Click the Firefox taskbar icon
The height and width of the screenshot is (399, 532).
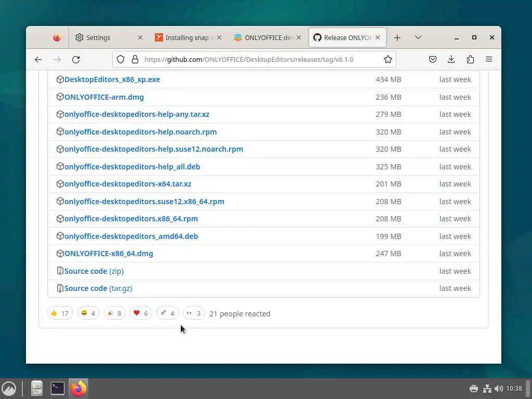78,389
